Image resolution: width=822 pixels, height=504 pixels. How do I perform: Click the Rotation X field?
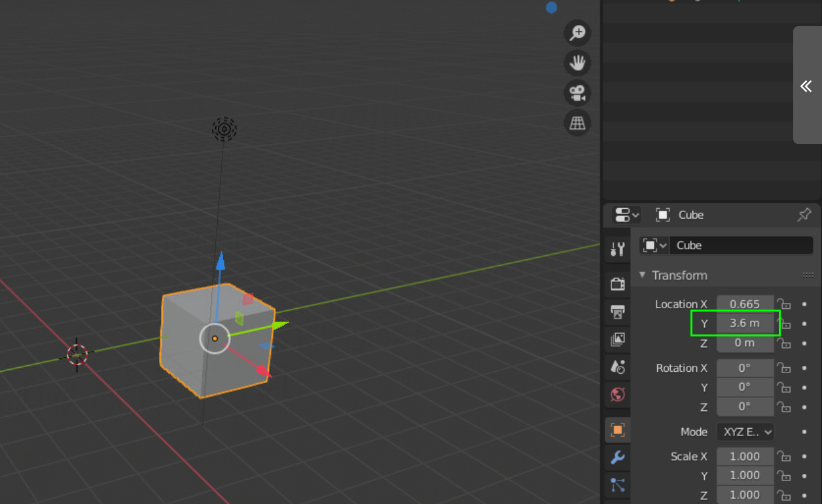(x=745, y=368)
